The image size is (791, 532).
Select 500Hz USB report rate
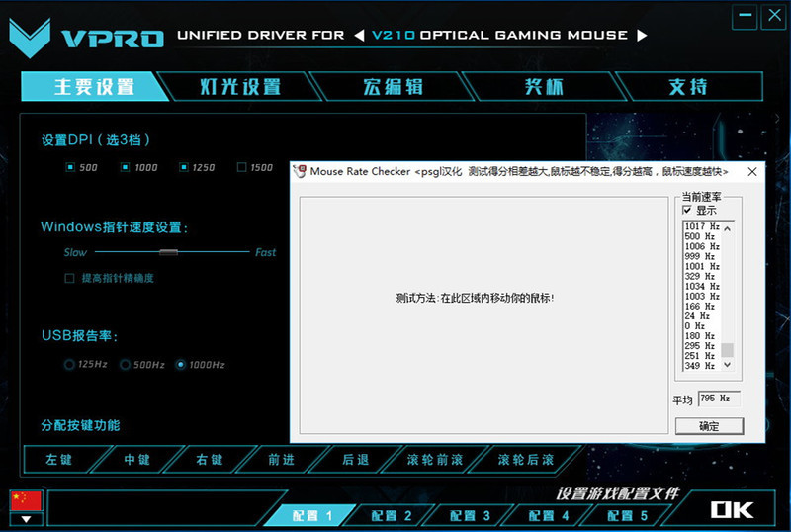[x=125, y=365]
